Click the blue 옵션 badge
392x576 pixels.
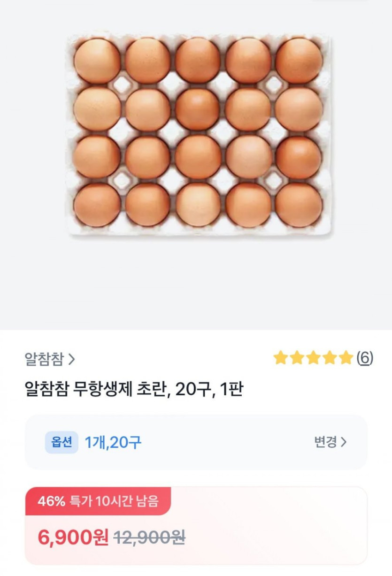61,442
